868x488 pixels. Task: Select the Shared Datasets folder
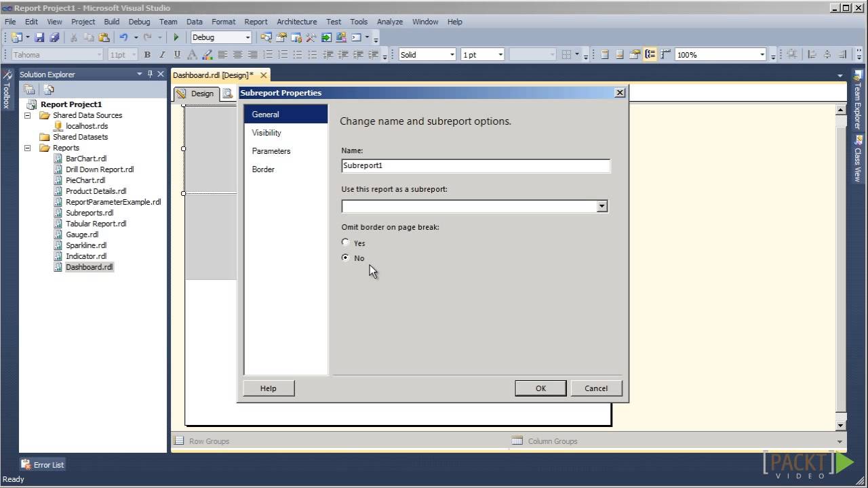(80, 137)
